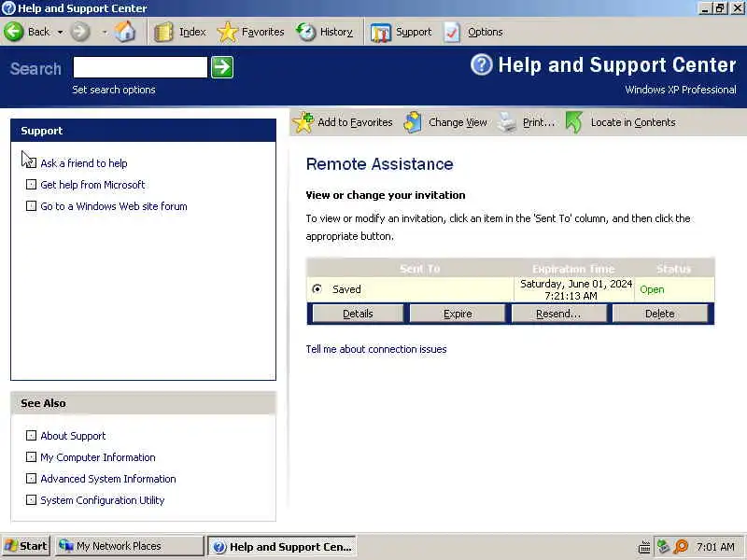Click the network connection tray icon
The width and height of the screenshot is (747, 560).
pos(663,546)
